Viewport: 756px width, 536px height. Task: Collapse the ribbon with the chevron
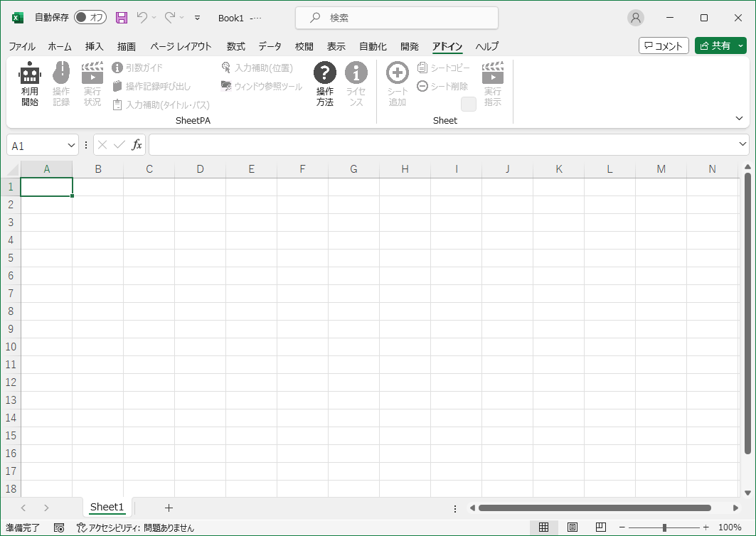coord(739,118)
